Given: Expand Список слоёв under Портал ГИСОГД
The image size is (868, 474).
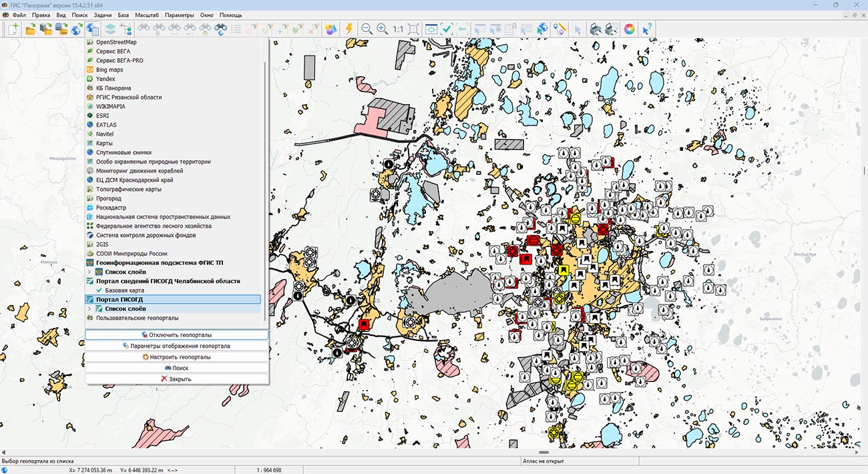Looking at the screenshot, I should [89, 309].
